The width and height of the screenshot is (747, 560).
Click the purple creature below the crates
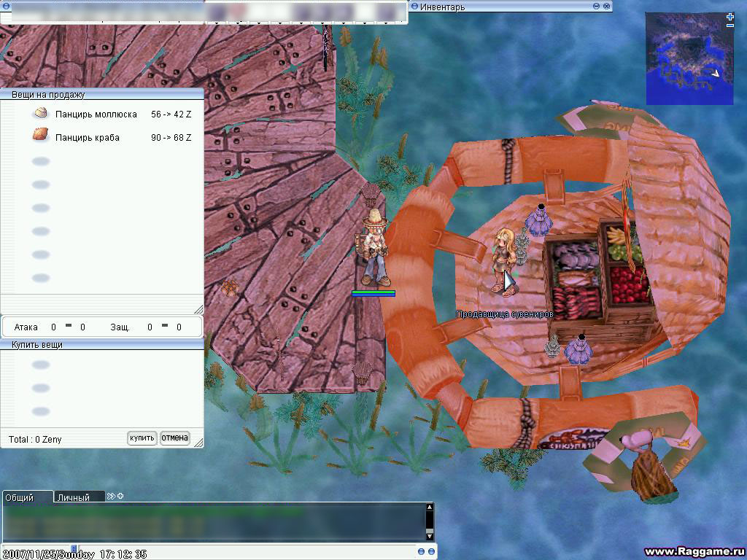point(578,350)
